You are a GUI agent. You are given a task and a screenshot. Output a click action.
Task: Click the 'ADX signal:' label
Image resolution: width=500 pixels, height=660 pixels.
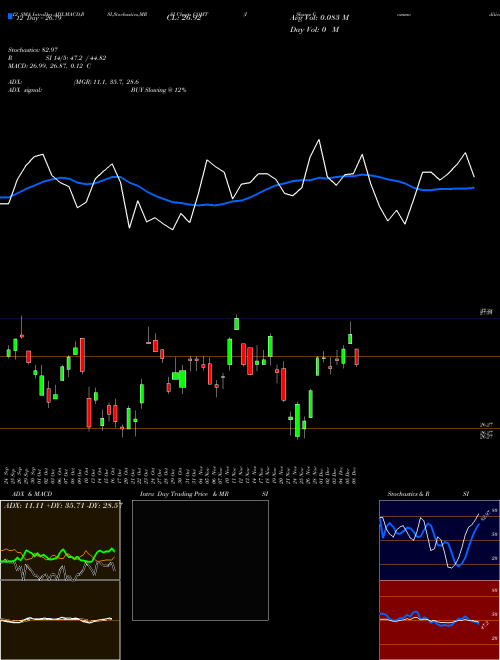click(24, 90)
